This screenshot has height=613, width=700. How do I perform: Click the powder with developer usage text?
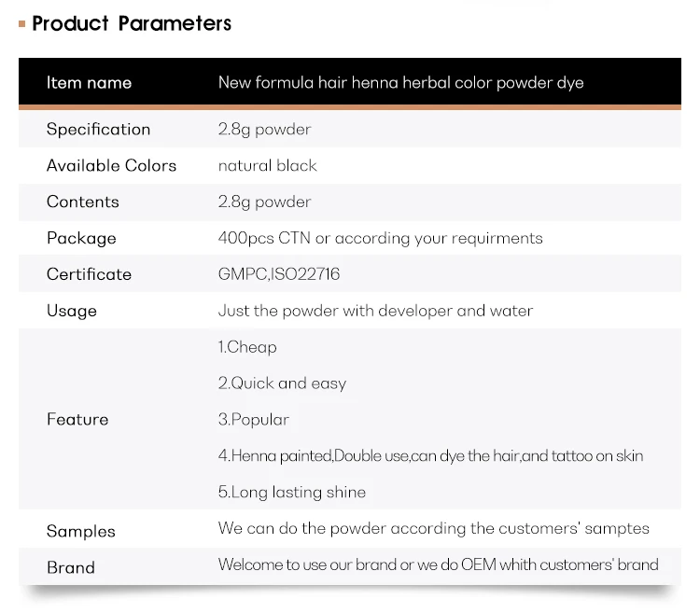375,311
